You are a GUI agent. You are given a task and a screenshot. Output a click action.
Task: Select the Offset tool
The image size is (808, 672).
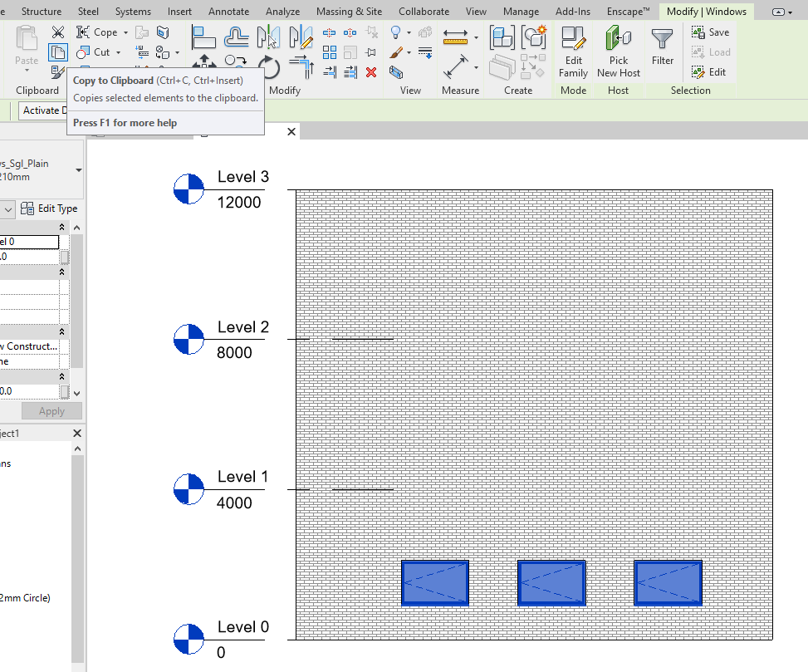(x=236, y=37)
